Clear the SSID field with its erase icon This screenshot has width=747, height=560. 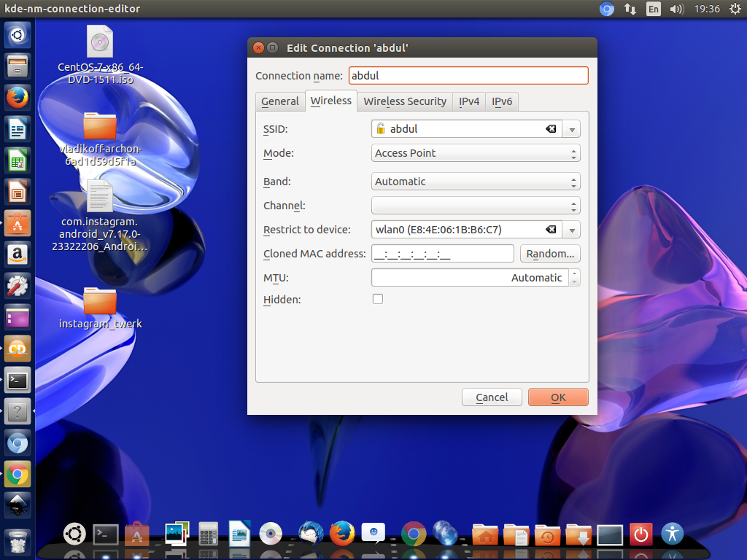[551, 128]
